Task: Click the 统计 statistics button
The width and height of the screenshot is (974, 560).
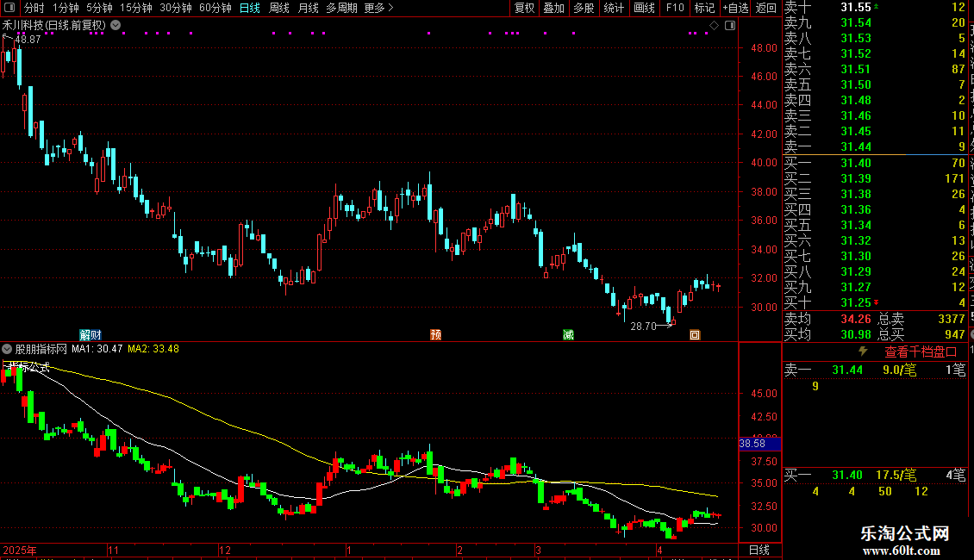Action: (614, 8)
